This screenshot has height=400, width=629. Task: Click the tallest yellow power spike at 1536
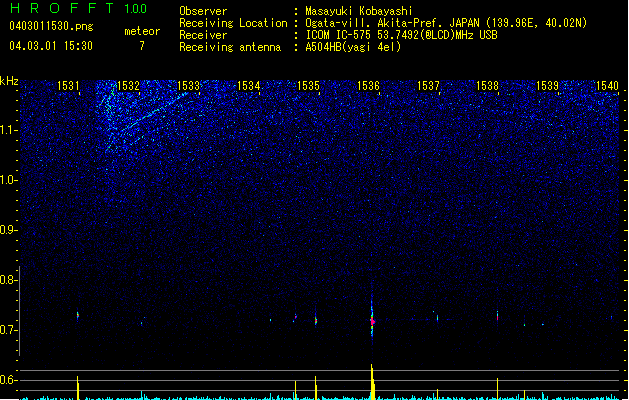(373, 382)
